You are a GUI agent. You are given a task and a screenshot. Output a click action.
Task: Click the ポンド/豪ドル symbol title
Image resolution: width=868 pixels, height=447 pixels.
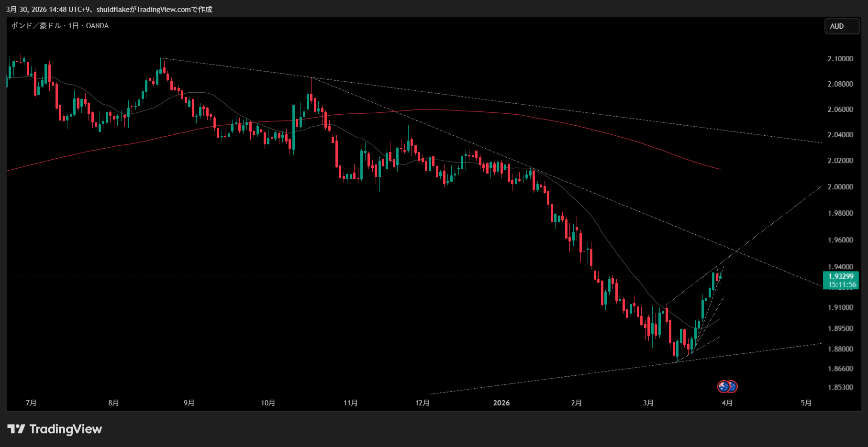click(36, 26)
